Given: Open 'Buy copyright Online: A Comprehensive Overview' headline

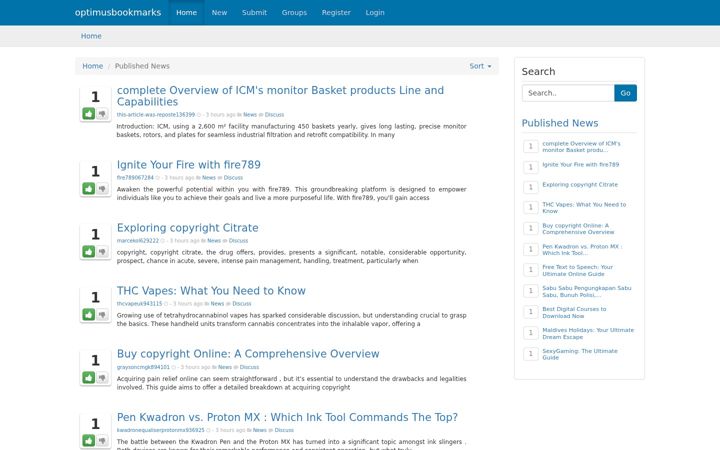Looking at the screenshot, I should click(248, 354).
